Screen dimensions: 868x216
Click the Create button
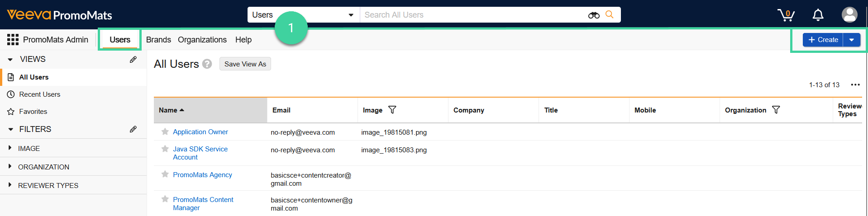click(823, 40)
